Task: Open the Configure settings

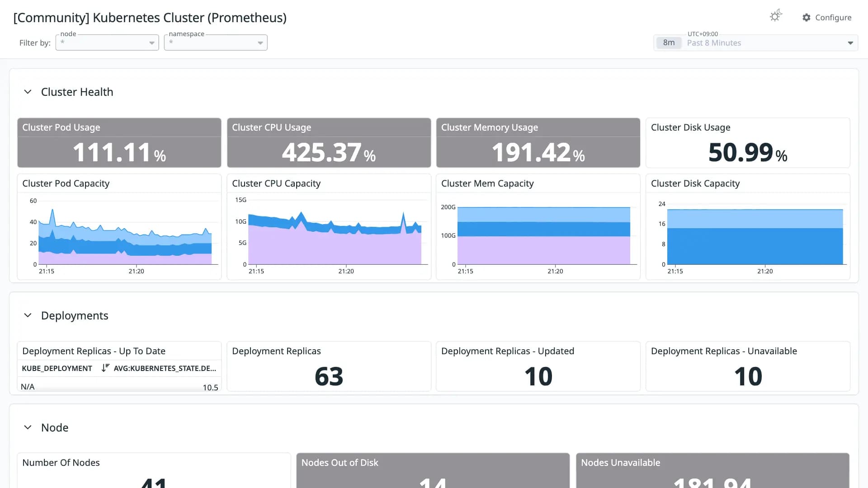Action: point(827,18)
